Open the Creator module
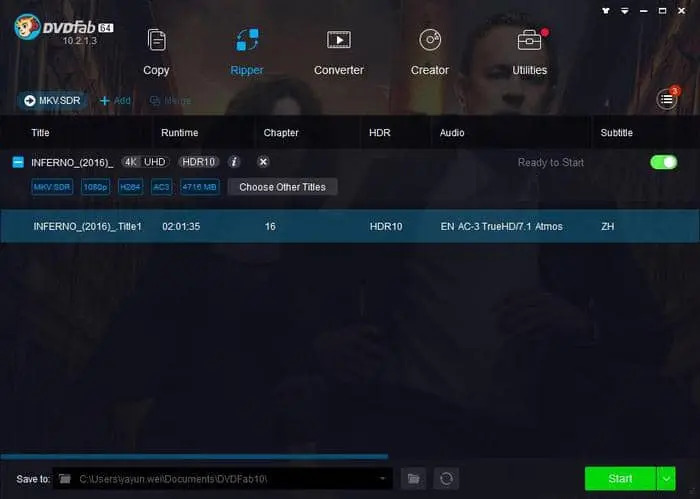This screenshot has height=499, width=700. (430, 52)
